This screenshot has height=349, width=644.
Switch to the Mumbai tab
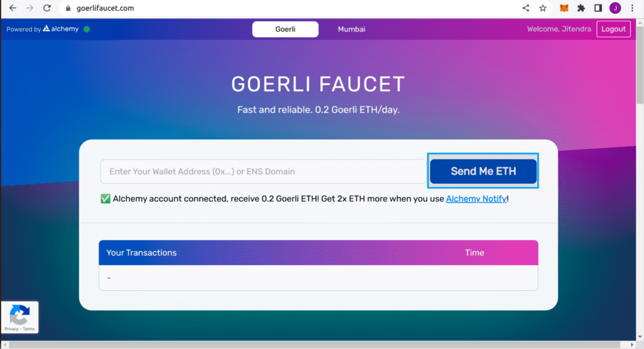351,29
